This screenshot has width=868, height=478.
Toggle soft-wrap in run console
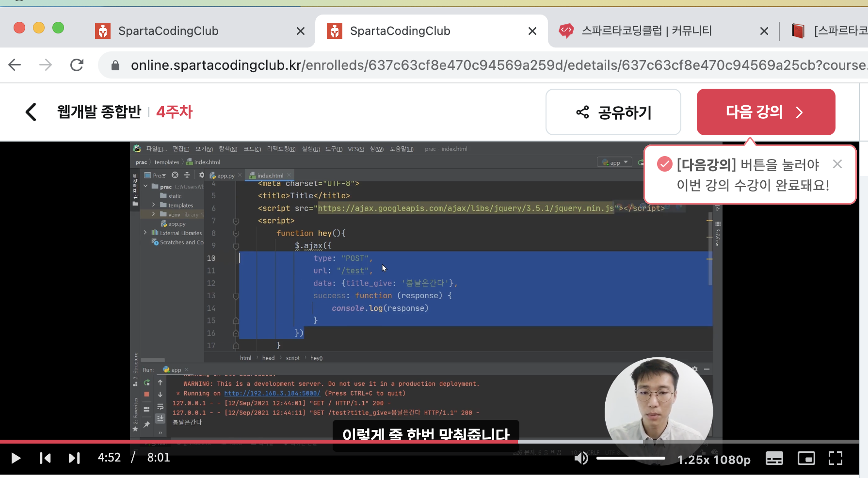(160, 407)
